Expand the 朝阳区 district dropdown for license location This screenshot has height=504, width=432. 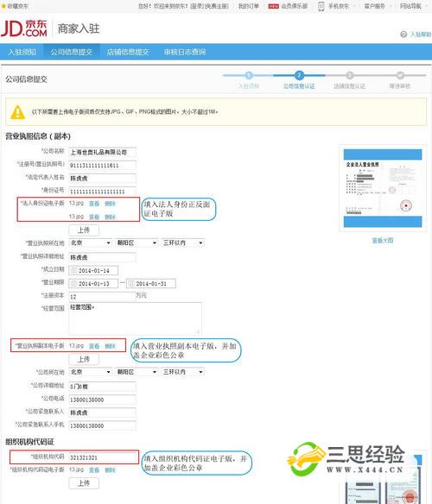click(137, 243)
